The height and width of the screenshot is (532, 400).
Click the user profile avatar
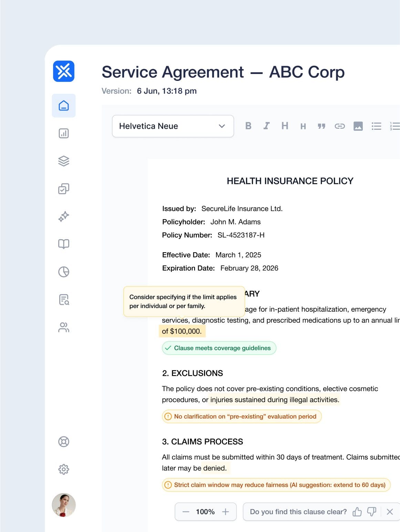tap(64, 505)
